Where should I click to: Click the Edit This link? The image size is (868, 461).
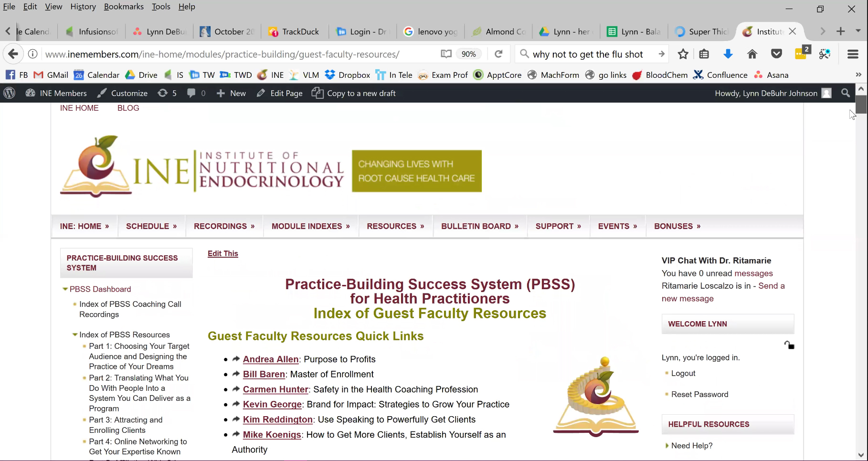point(222,253)
